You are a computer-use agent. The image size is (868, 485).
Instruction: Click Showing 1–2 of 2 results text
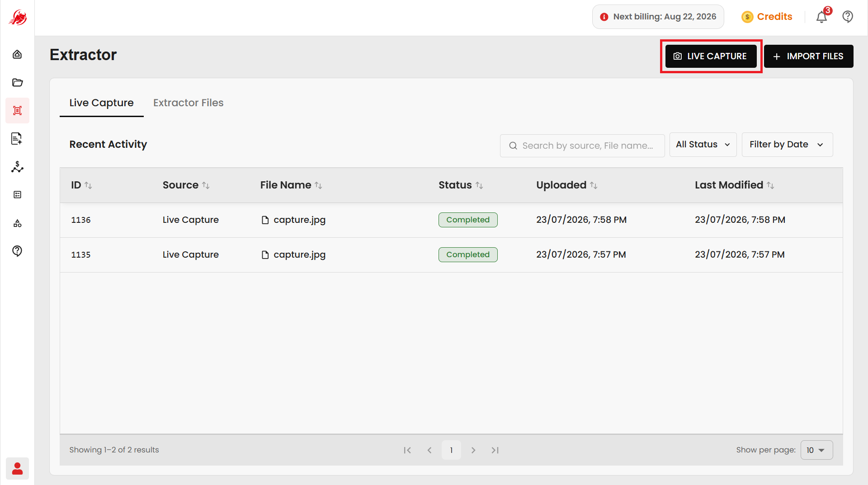click(114, 450)
